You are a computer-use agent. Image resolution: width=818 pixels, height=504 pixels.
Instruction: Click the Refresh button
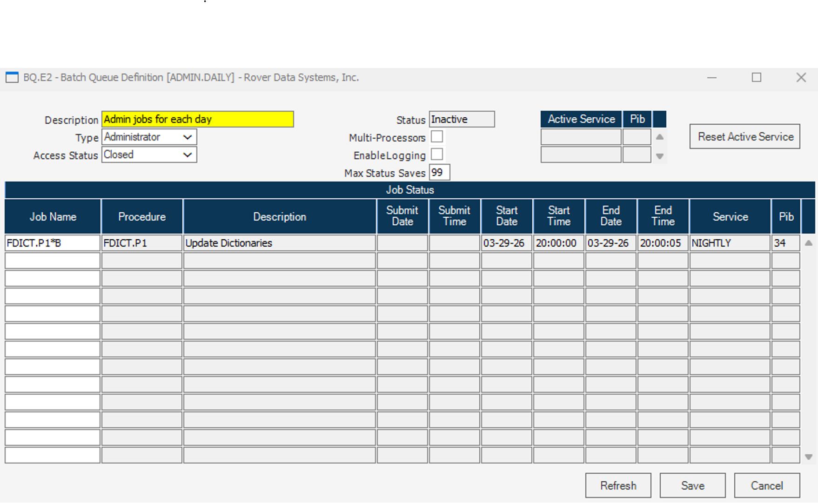tap(618, 485)
